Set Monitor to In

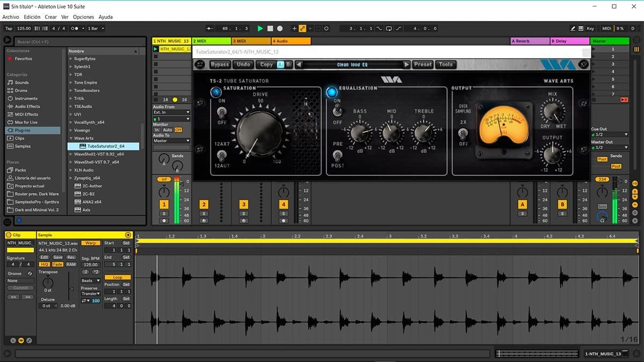[x=157, y=130]
